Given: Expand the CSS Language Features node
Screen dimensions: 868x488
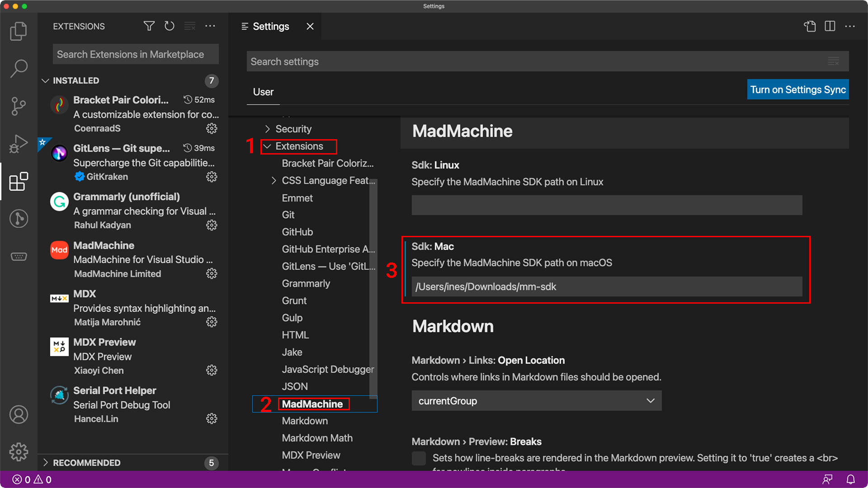Looking at the screenshot, I should (x=274, y=181).
